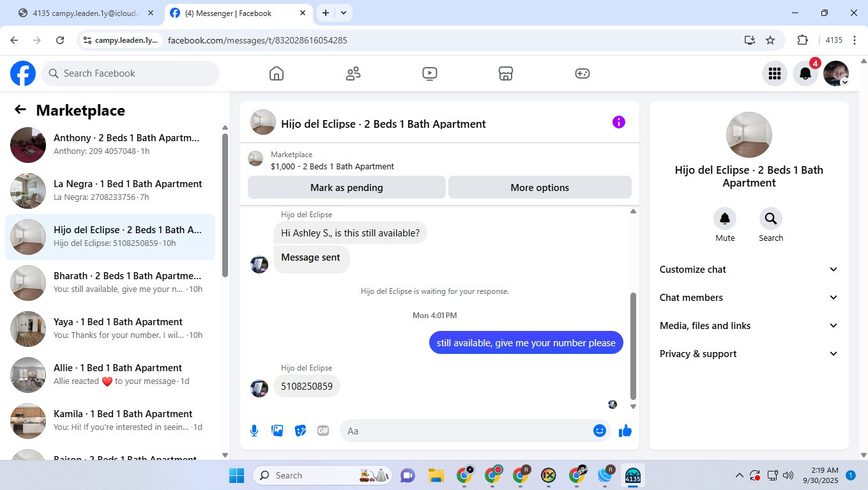Viewport: 868px width, 490px height.
Task: Go back using the Marketplace back arrow
Action: 20,110
